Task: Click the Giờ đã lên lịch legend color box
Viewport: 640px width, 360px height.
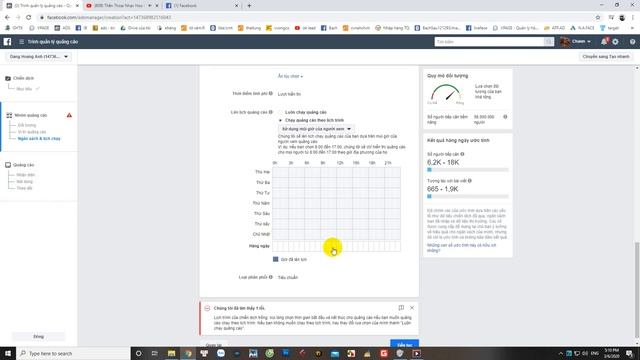Action: pos(276,259)
